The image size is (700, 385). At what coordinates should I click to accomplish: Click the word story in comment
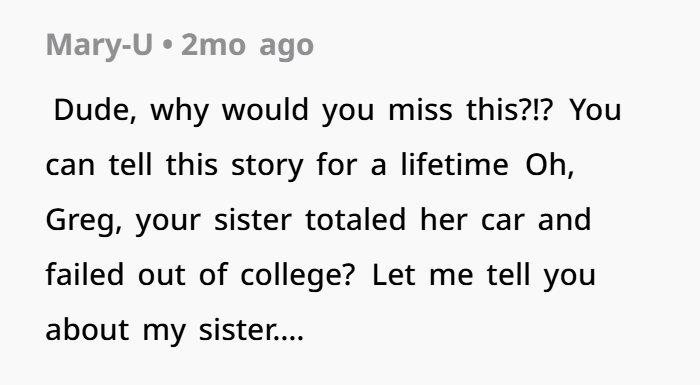click(x=267, y=166)
